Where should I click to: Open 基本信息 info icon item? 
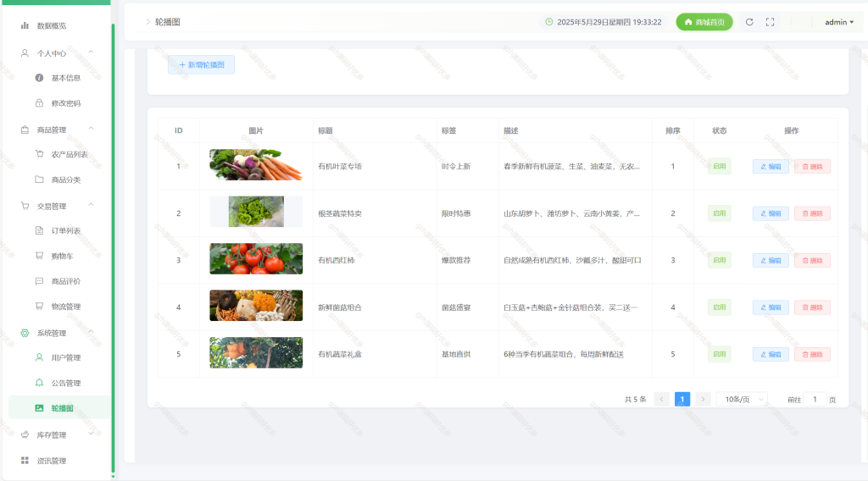[x=39, y=78]
